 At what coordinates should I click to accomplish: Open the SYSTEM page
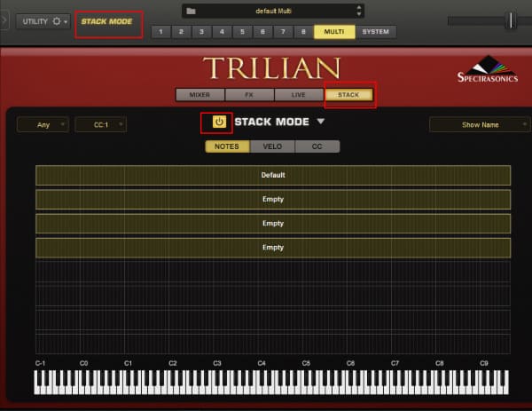point(376,32)
